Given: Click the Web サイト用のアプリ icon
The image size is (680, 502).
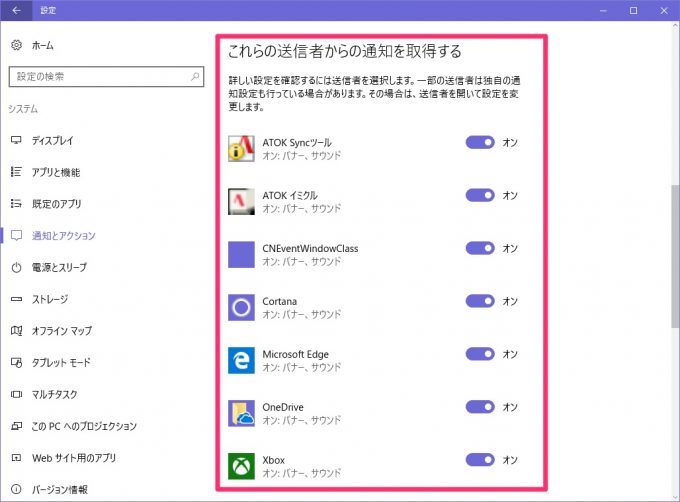Looking at the screenshot, I should (x=16, y=458).
